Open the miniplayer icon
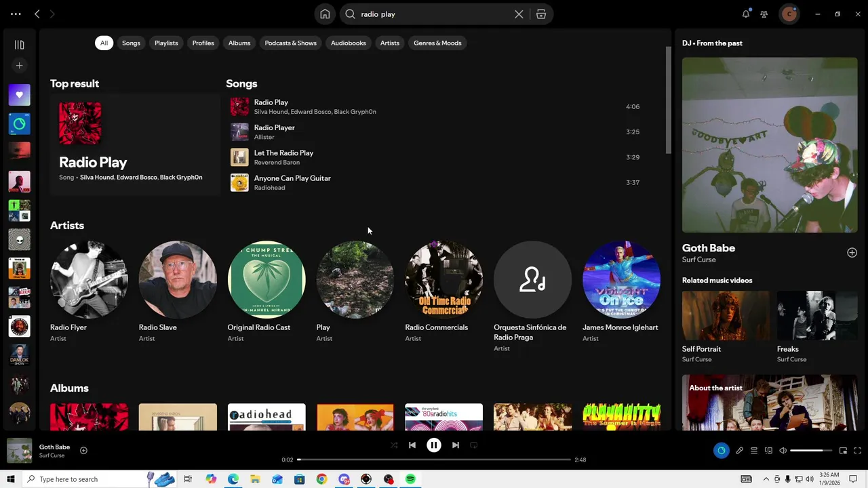868x488 pixels. click(843, 451)
